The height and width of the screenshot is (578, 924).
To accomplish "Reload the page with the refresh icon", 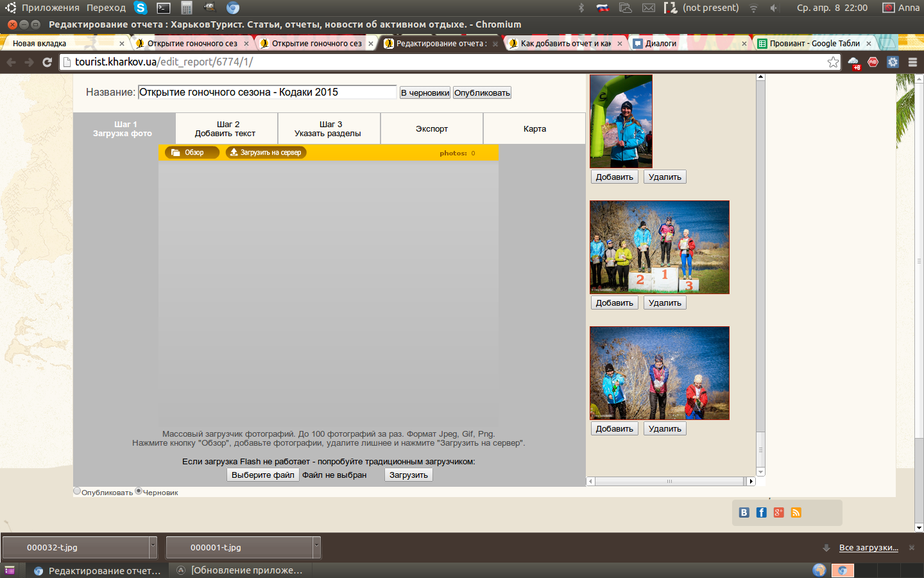I will pos(47,62).
